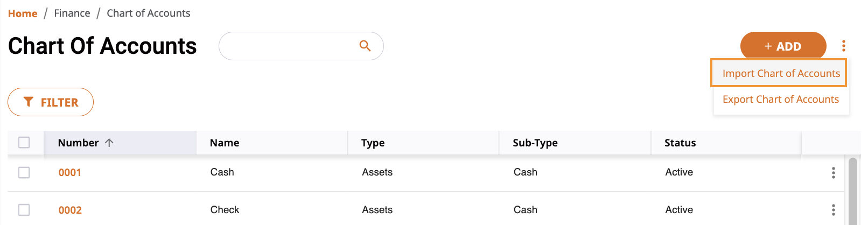
Task: Click the sort arrow in Number column
Action: tap(109, 143)
